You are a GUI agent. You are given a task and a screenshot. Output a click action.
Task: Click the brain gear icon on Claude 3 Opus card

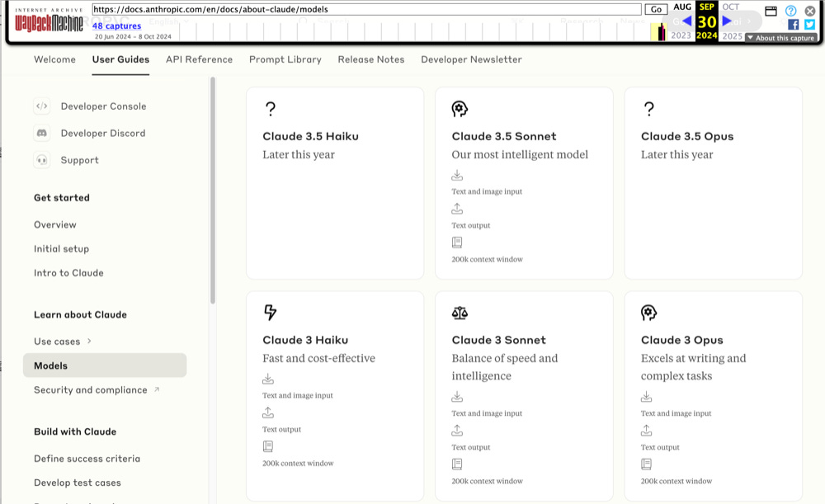point(648,313)
